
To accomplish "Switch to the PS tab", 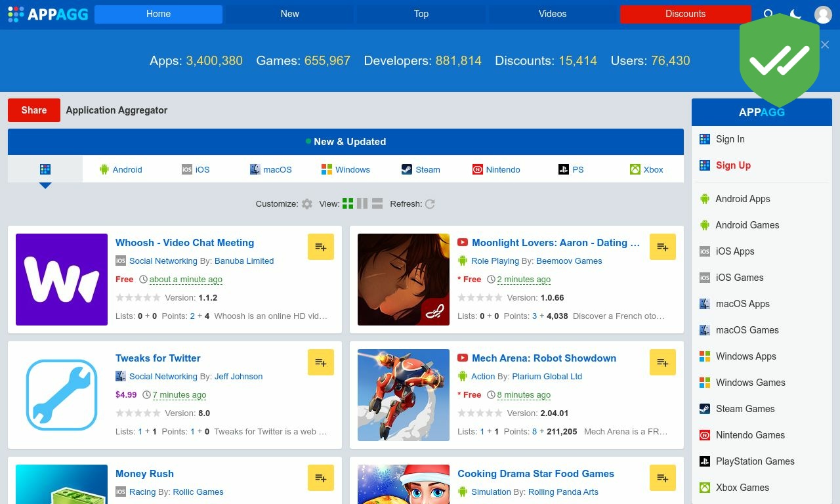I will 571,169.
